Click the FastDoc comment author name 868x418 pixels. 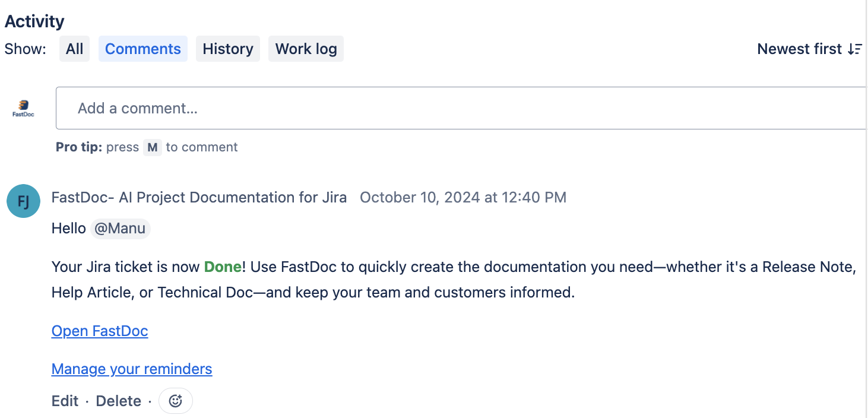pos(199,197)
